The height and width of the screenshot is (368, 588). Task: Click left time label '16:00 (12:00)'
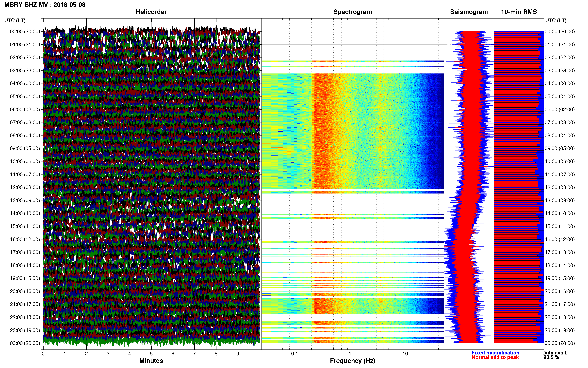pos(25,239)
